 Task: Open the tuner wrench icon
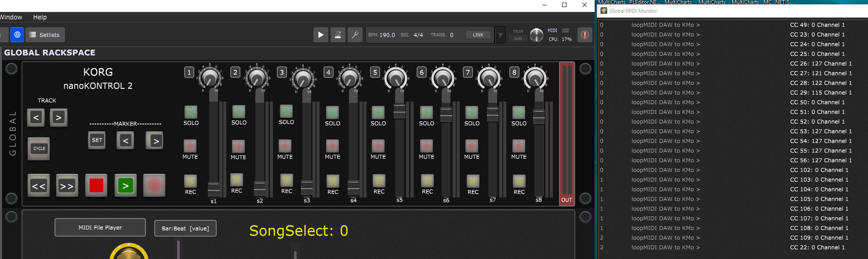(355, 35)
